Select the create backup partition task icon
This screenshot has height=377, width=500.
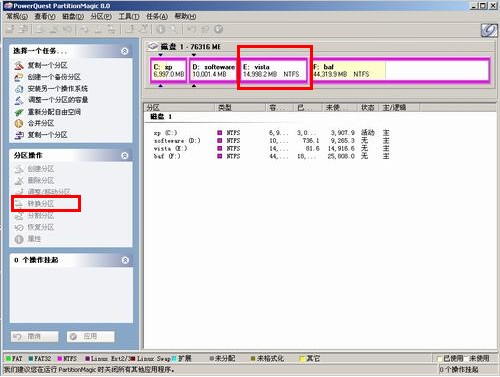[19, 77]
